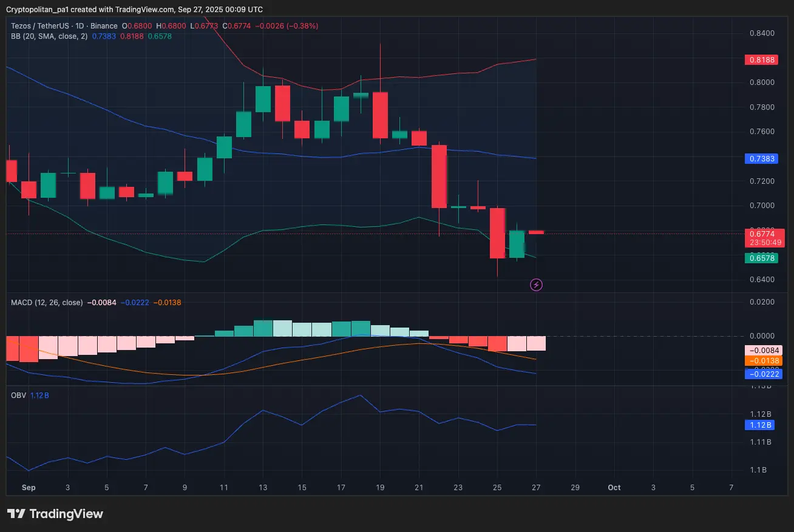
Task: Click the 0.8400 tick on the price axis
Action: (x=761, y=33)
